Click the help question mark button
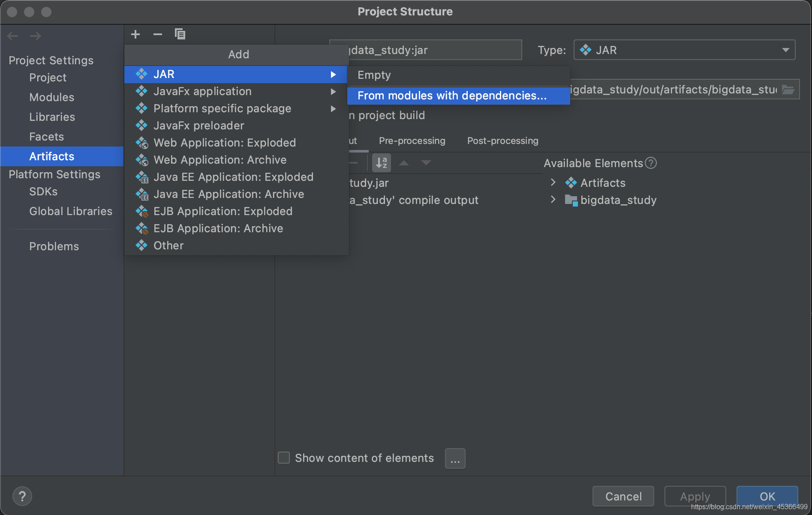 coord(22,497)
